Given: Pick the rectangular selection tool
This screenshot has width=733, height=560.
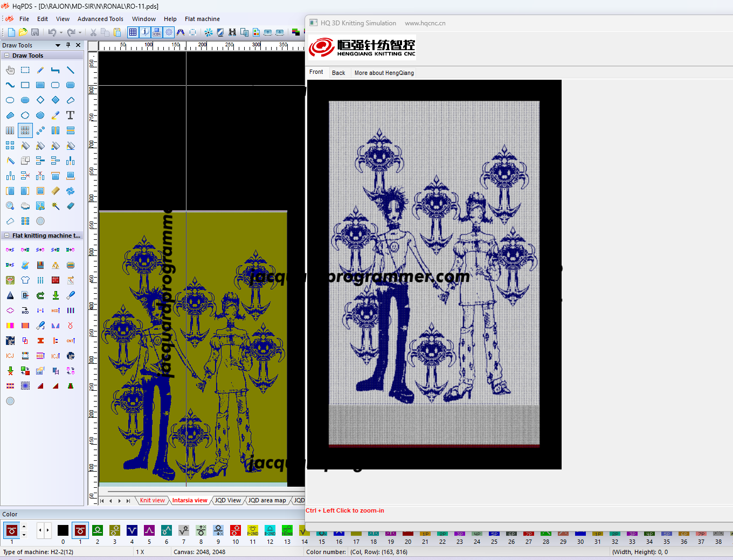Looking at the screenshot, I should click(x=25, y=70).
